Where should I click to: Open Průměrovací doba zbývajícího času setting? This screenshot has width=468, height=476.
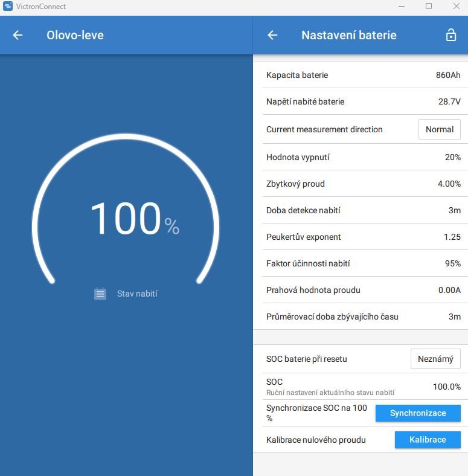(x=361, y=317)
